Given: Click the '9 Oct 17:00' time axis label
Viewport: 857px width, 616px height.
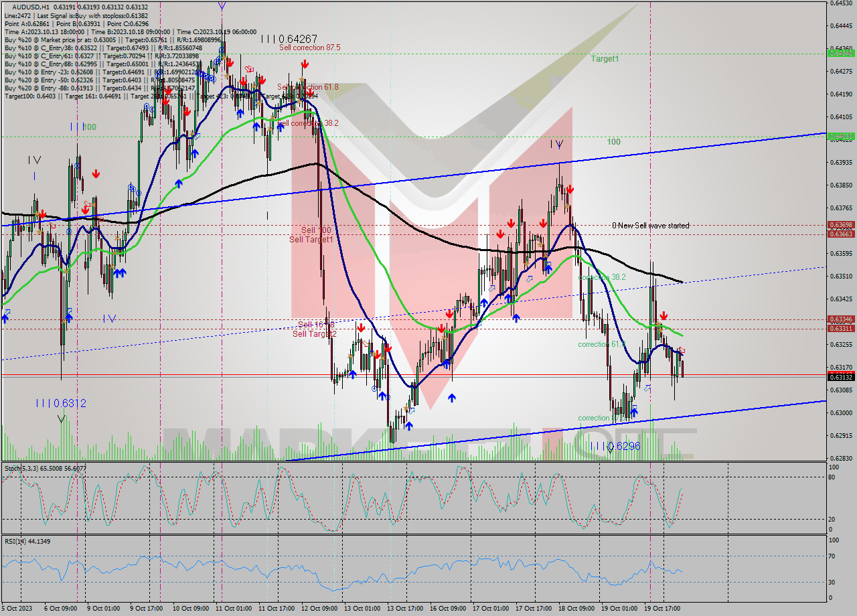Looking at the screenshot, I should click(x=146, y=609).
